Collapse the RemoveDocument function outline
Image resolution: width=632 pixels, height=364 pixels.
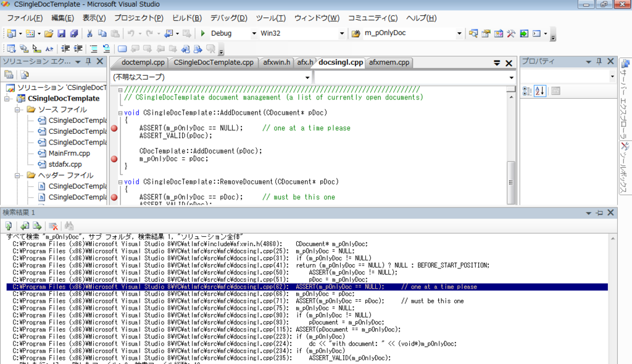pyautogui.click(x=120, y=182)
